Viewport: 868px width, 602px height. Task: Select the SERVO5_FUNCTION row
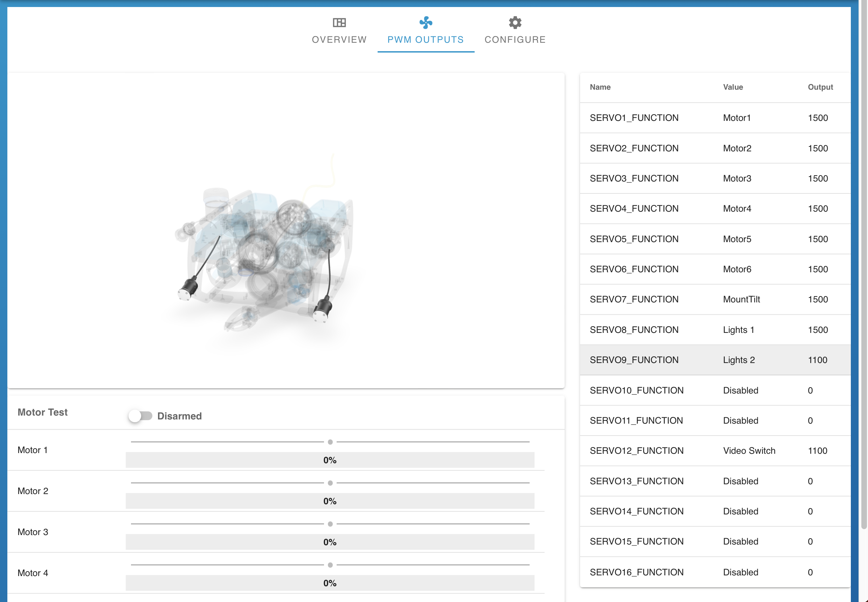tap(715, 239)
